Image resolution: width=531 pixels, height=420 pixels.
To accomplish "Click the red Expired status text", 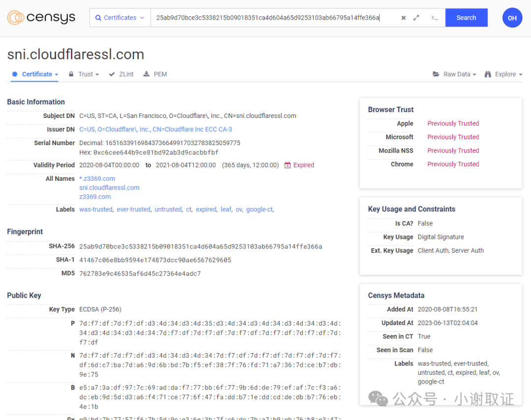I will (303, 165).
